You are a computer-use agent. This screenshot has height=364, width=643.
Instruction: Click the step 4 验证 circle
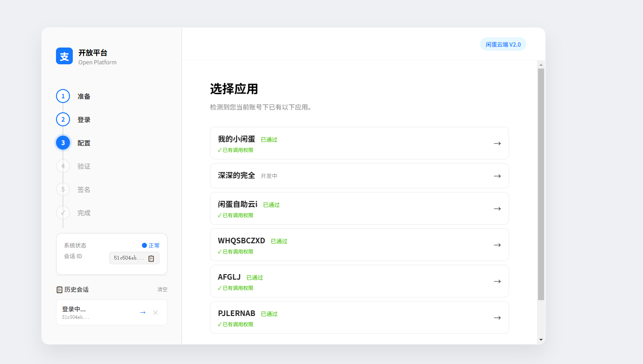pyautogui.click(x=63, y=166)
